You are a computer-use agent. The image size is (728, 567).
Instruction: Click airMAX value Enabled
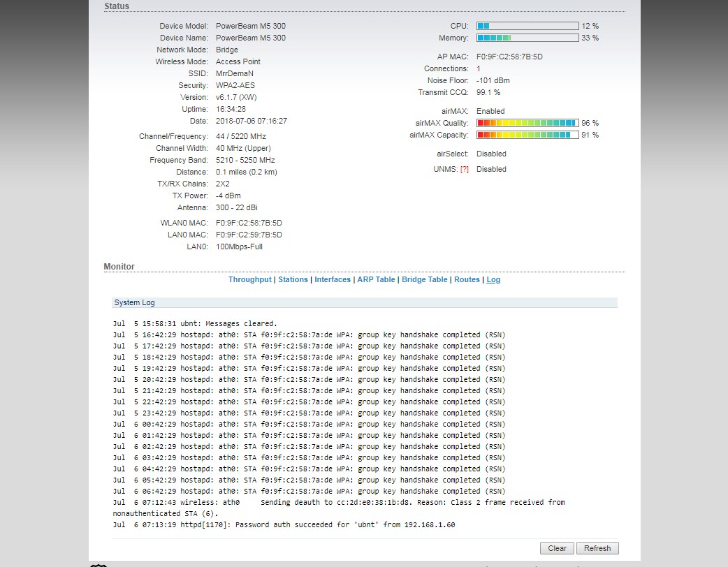(490, 111)
